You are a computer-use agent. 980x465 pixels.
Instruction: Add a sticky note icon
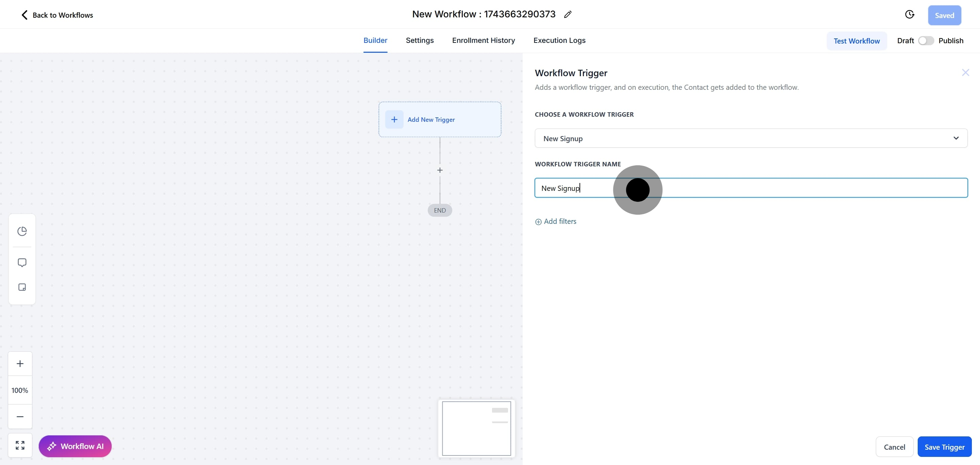pos(22,287)
